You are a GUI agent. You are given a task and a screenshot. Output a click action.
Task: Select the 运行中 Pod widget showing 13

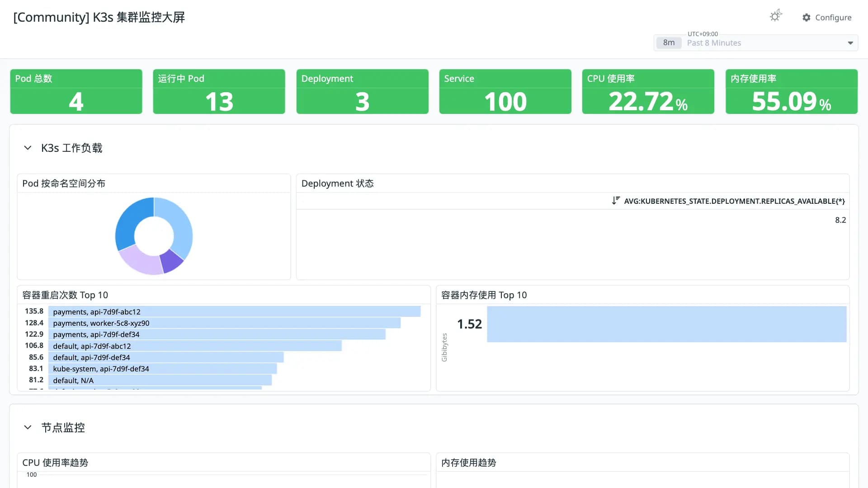219,91
